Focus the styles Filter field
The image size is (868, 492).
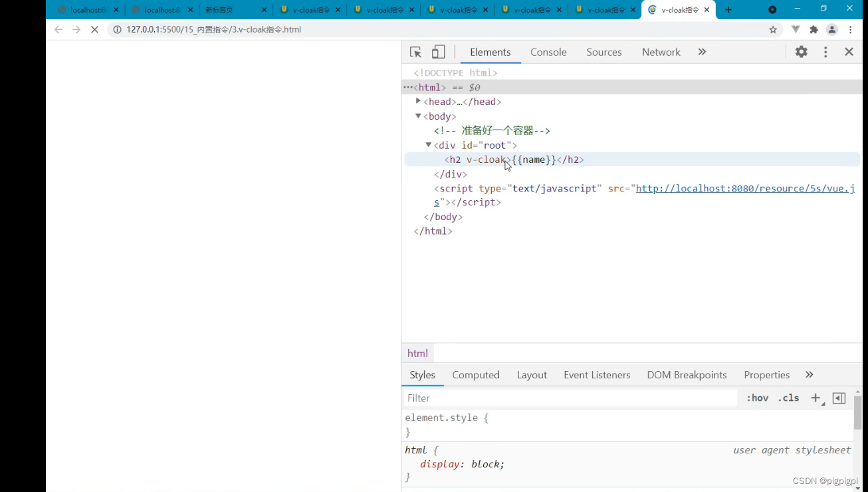pos(570,398)
